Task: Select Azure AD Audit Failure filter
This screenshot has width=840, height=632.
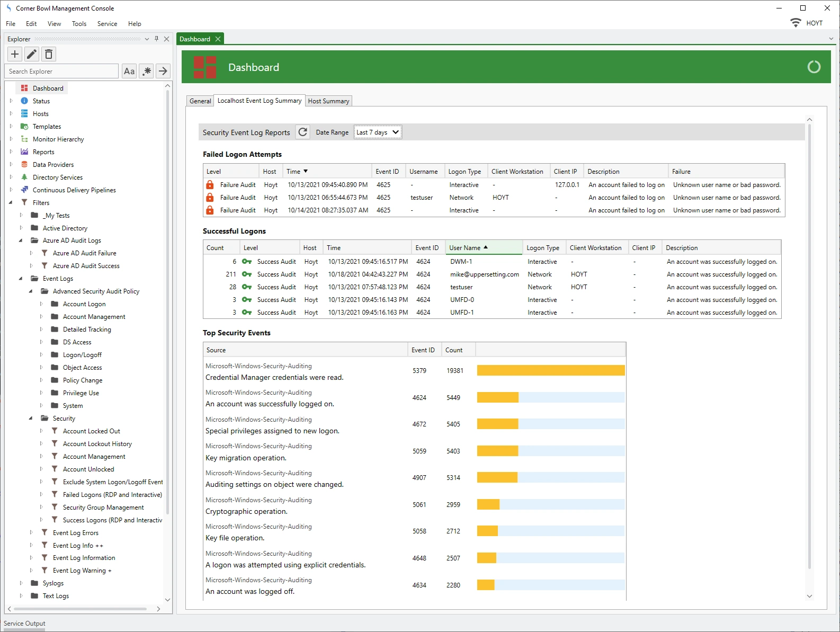Action: coord(84,253)
